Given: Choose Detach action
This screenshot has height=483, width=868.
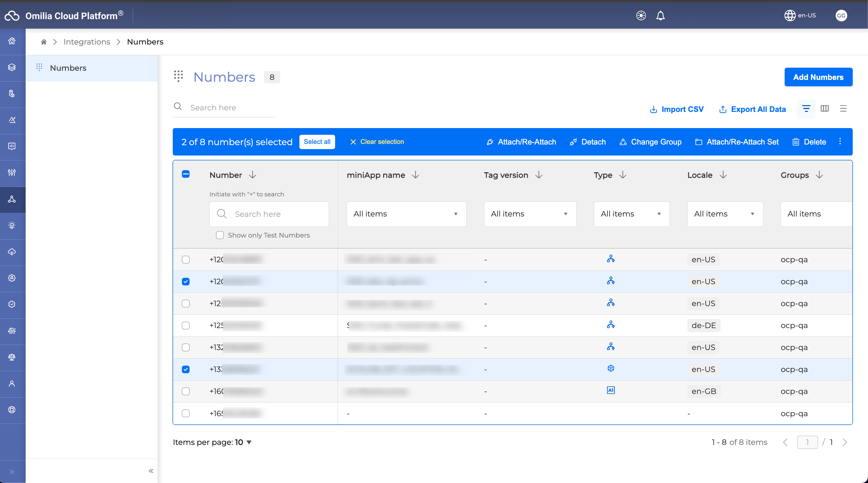Looking at the screenshot, I should tap(588, 142).
